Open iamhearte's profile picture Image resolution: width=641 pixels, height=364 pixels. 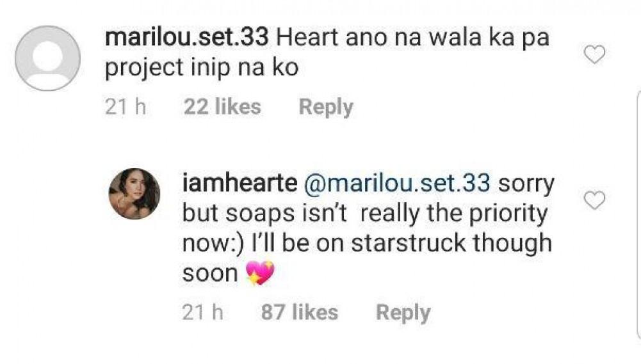point(134,194)
